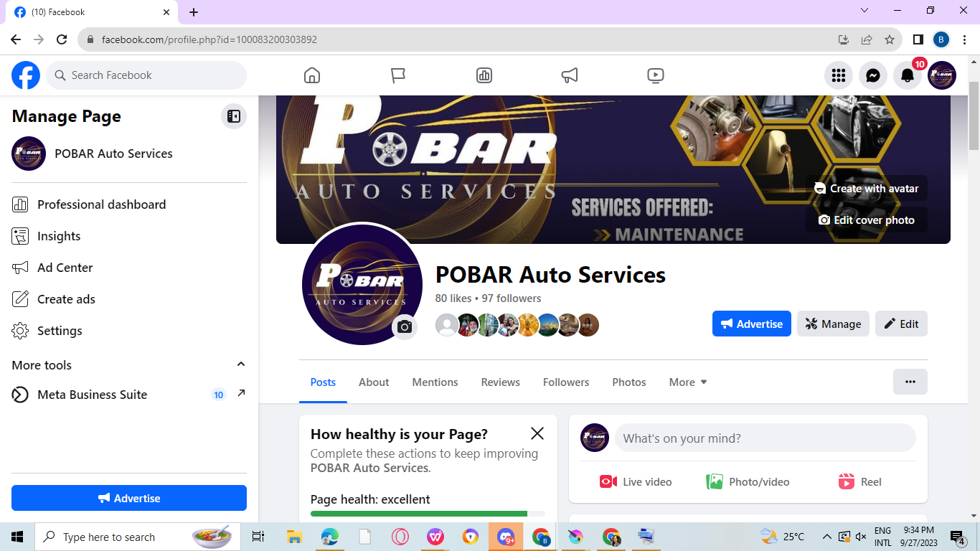Open the taskbar notification center
The image size is (980, 551).
958,537
